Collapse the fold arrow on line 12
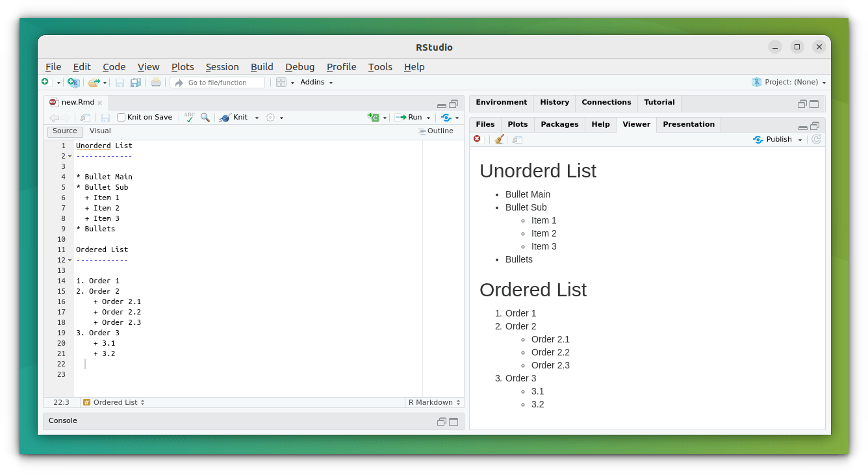The width and height of the screenshot is (868, 475). point(70,261)
